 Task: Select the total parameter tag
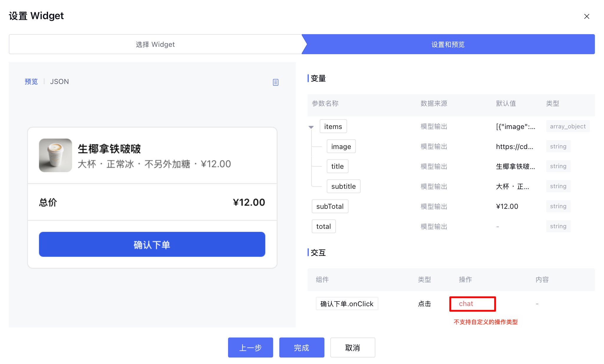pyautogui.click(x=324, y=226)
